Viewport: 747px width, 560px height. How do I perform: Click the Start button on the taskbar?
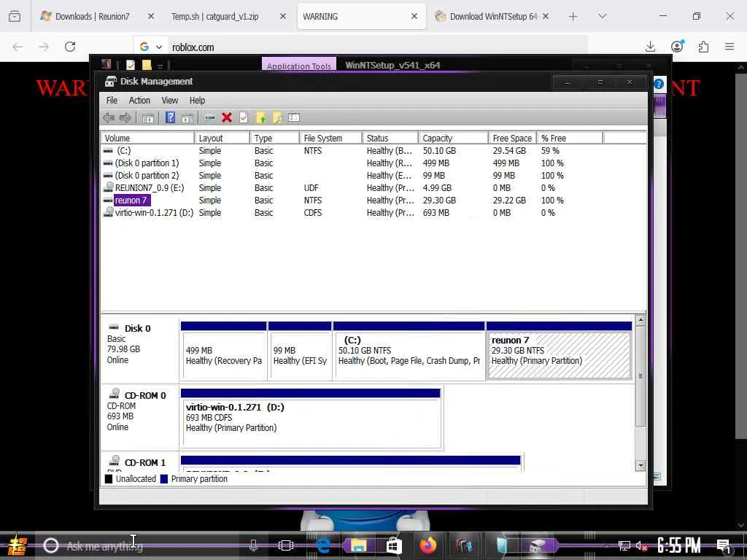pos(17,545)
